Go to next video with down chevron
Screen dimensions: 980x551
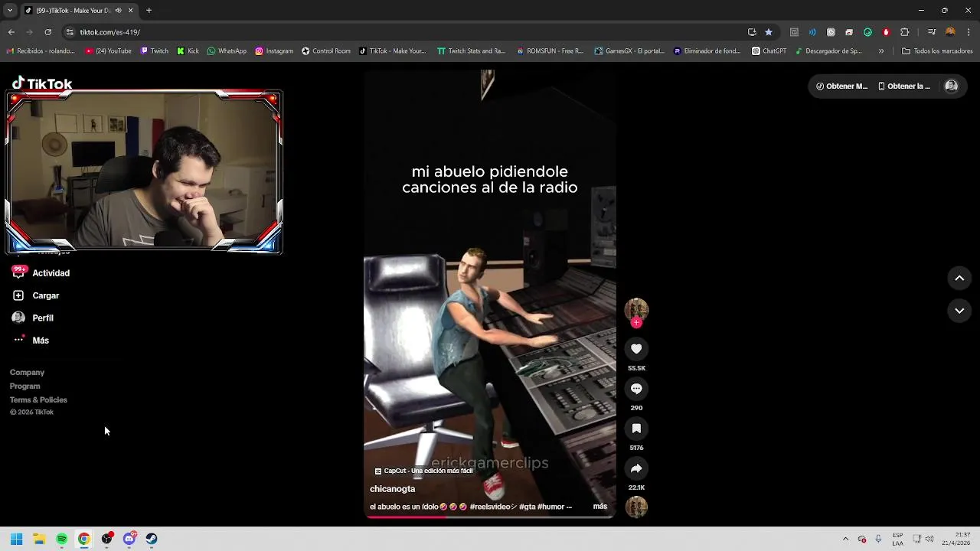(x=959, y=311)
